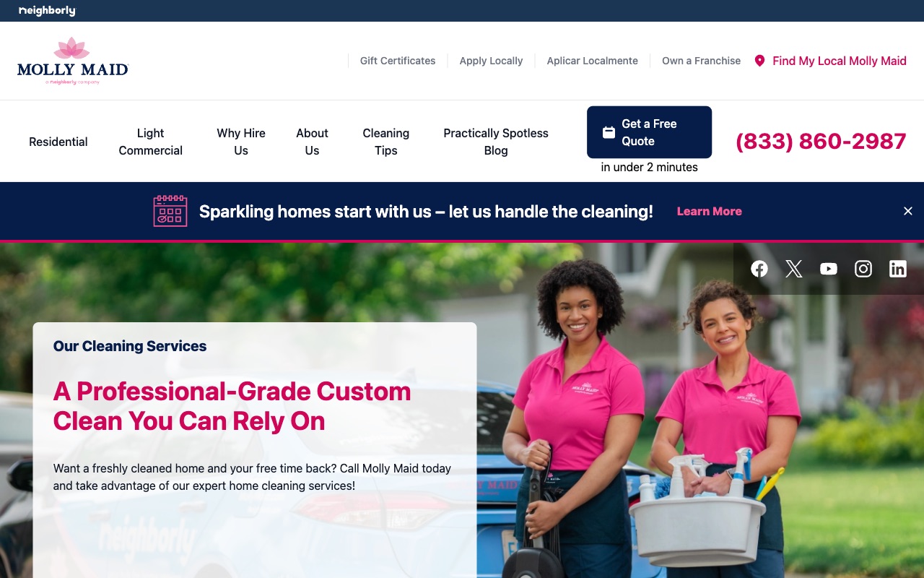
Task: Dismiss the sparkling homes banner
Action: [x=907, y=211]
